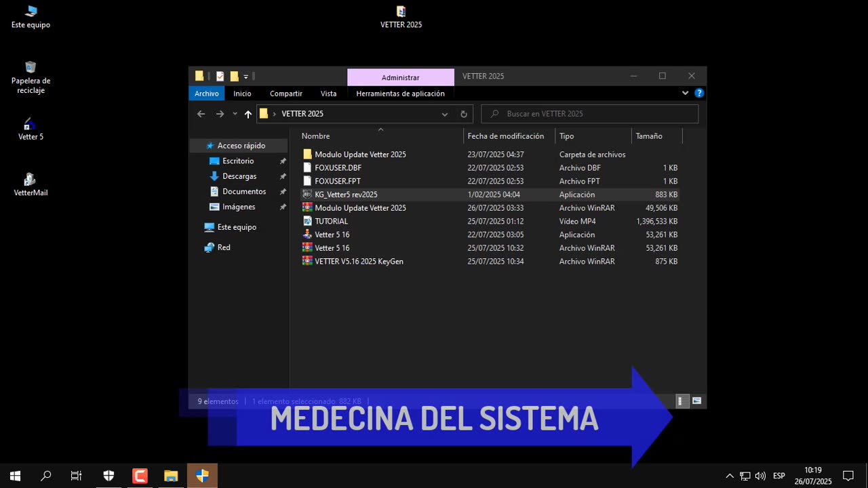Expand the ribbon with chevron
The image size is (868, 488).
pos(685,94)
